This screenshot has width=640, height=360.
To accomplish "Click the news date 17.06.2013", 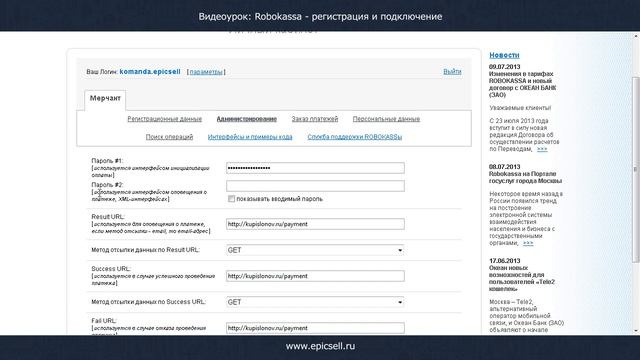I will [x=504, y=260].
